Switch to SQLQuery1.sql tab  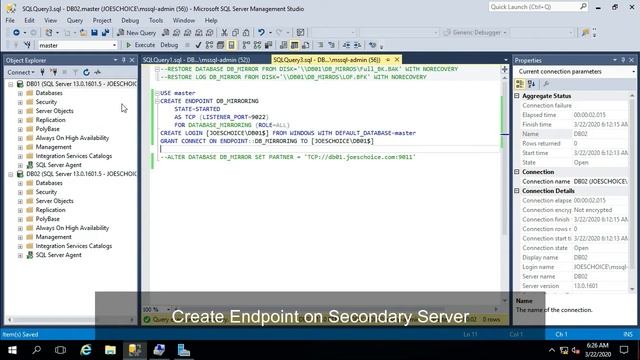pos(196,60)
